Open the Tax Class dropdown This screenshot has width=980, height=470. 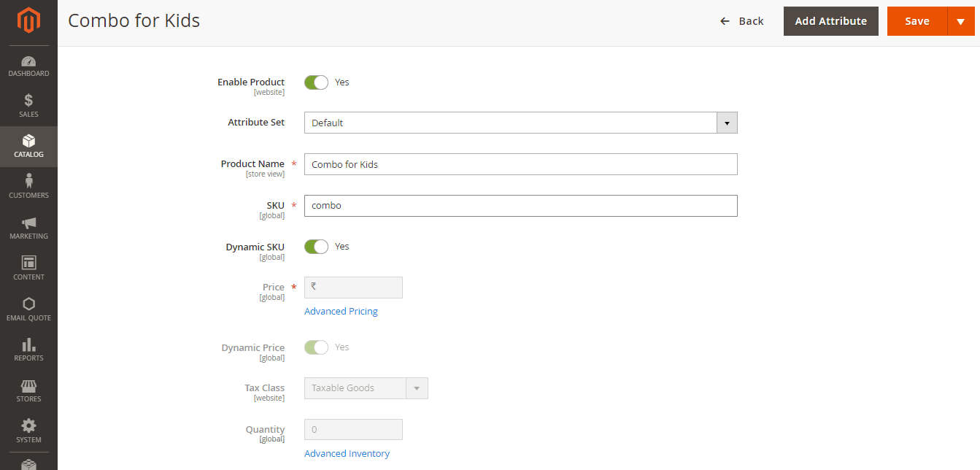(x=366, y=388)
